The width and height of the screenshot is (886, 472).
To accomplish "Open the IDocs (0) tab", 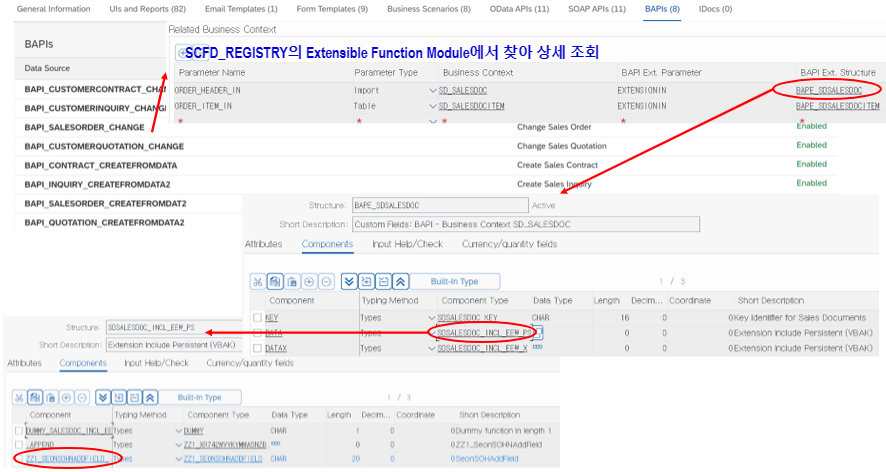I will (715, 9).
